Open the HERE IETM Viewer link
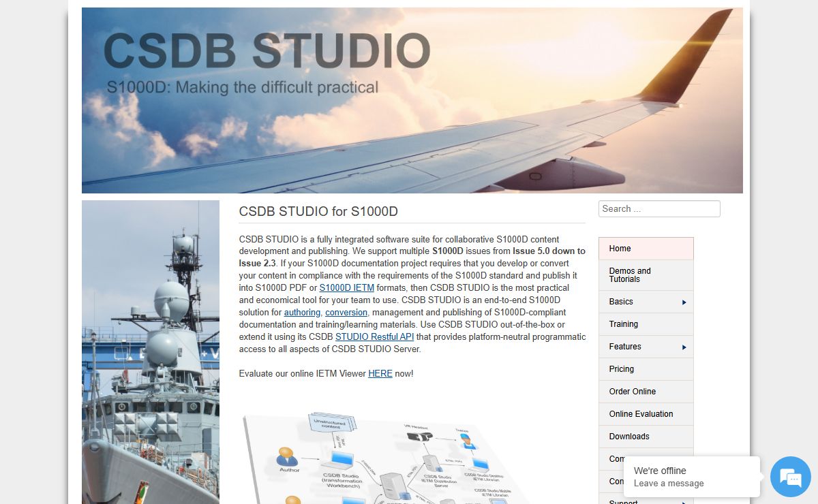The height and width of the screenshot is (504, 818). pos(380,374)
